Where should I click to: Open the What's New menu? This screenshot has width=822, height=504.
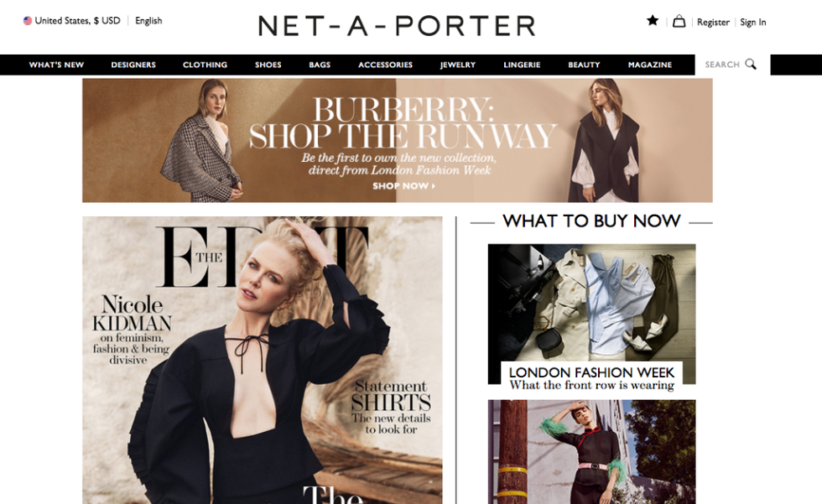click(x=56, y=65)
